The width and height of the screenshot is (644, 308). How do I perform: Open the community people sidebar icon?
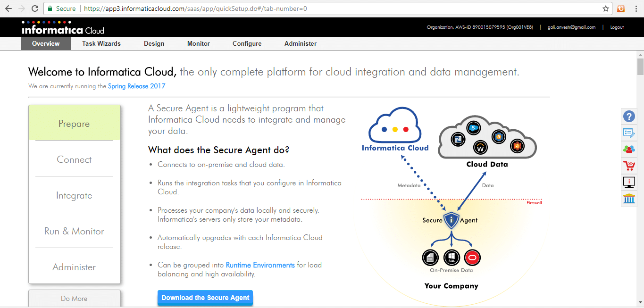tap(629, 149)
